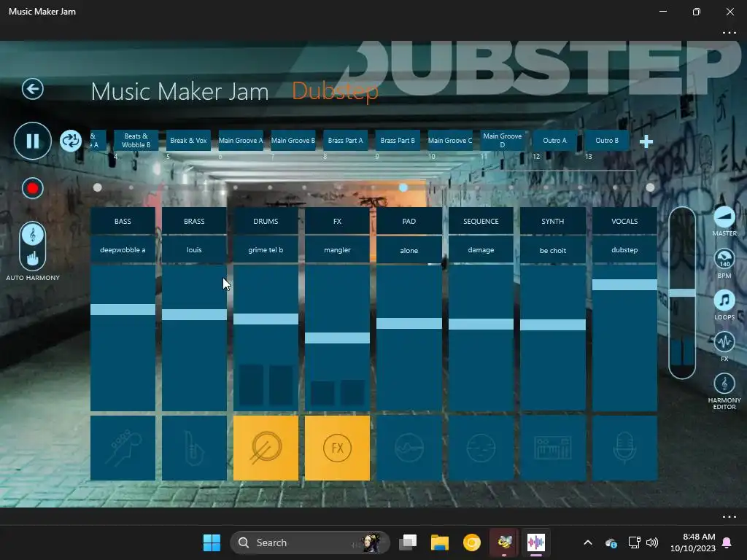Select the Brass Part A part
Image resolution: width=747 pixels, height=560 pixels.
[345, 141]
